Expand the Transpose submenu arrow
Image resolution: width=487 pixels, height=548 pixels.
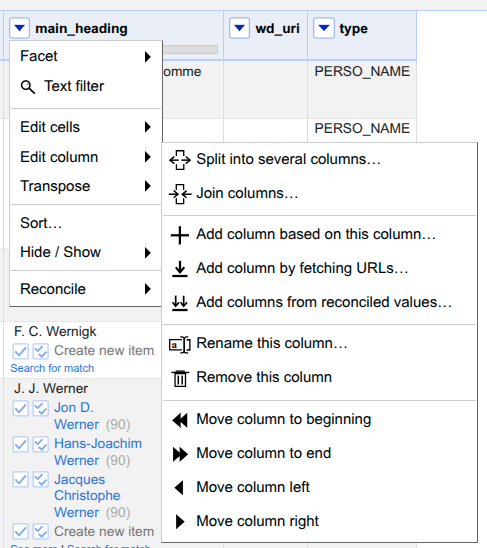coord(148,186)
